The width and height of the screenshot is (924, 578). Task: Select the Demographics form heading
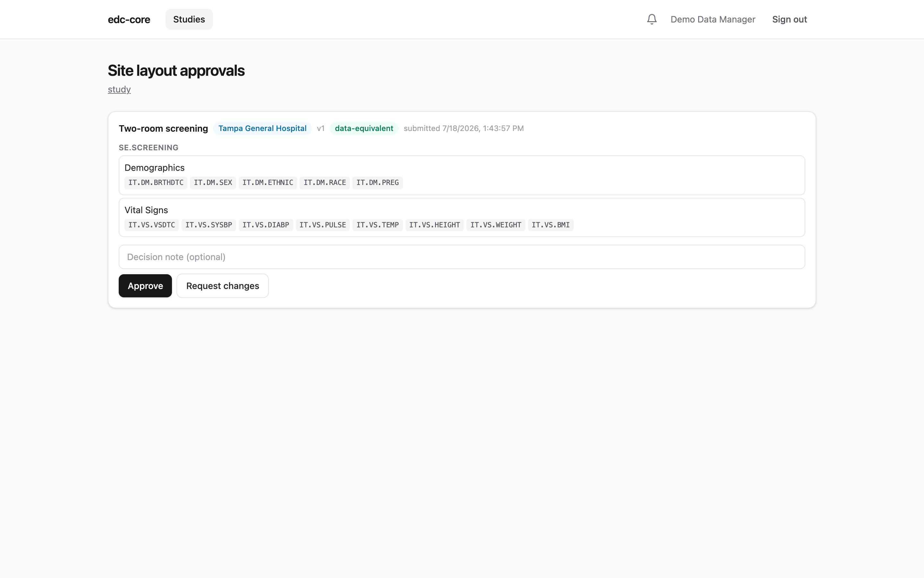click(154, 168)
